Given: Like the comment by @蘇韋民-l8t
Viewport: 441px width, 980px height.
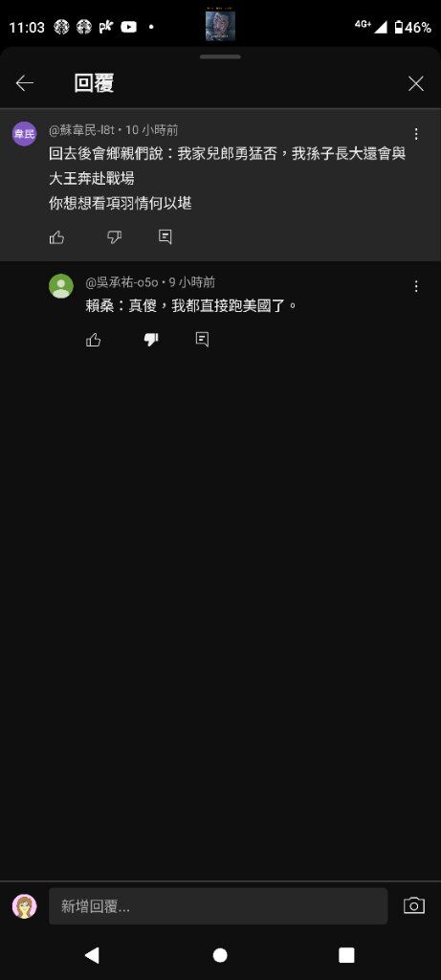Looking at the screenshot, I should coord(56,237).
